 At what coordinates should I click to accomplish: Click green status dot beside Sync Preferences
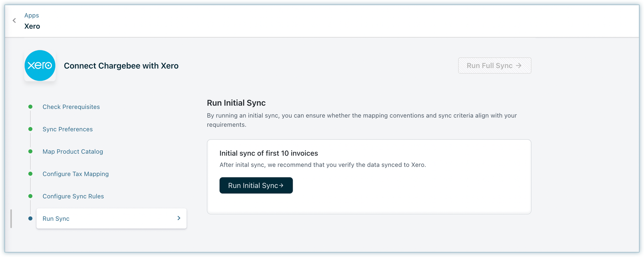[x=30, y=129]
